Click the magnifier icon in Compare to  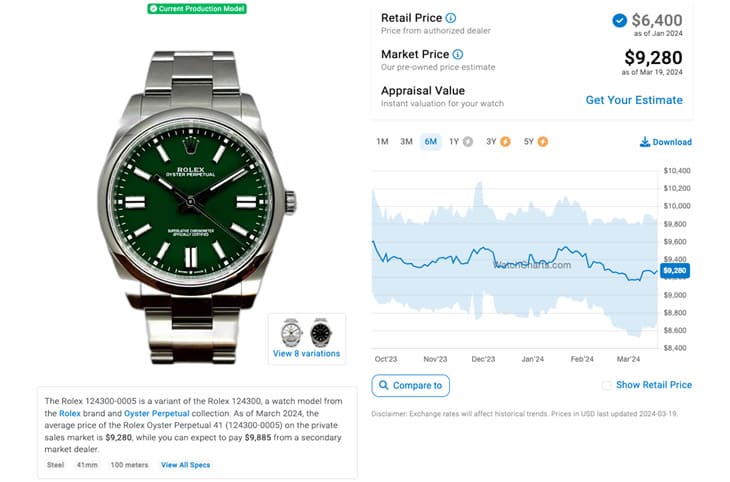[383, 385]
